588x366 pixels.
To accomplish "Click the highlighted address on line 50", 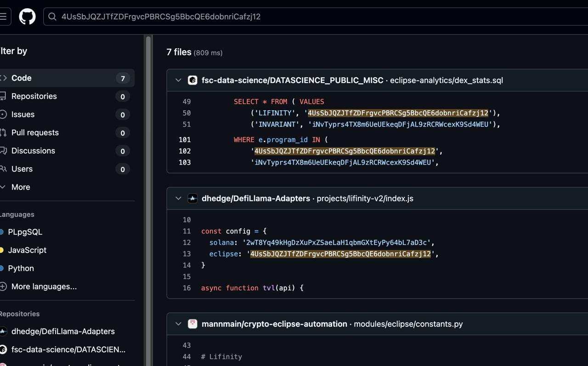I will [x=398, y=113].
